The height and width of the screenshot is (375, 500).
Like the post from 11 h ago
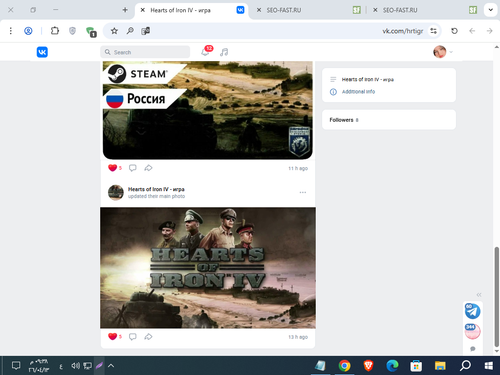(x=113, y=168)
